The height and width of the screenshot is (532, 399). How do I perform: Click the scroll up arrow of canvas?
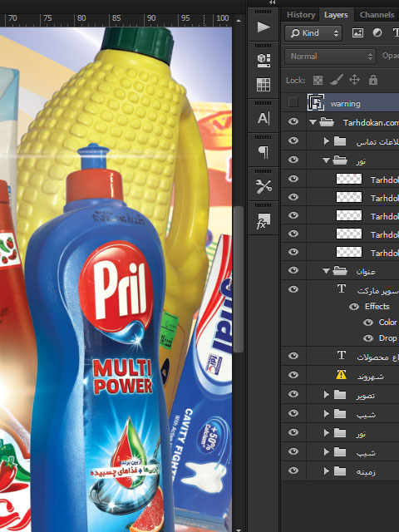coord(239,20)
